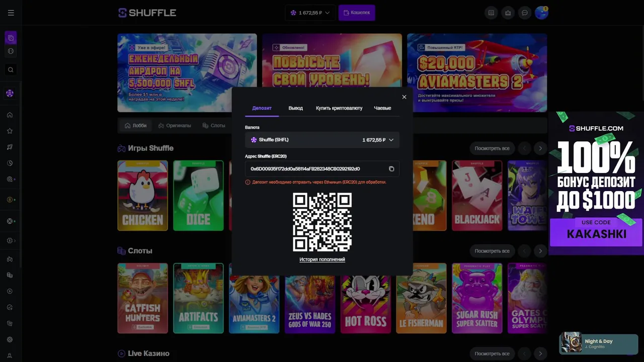Click the play circle icon in the sidebar
Image resolution: width=644 pixels, height=362 pixels.
tap(10, 291)
